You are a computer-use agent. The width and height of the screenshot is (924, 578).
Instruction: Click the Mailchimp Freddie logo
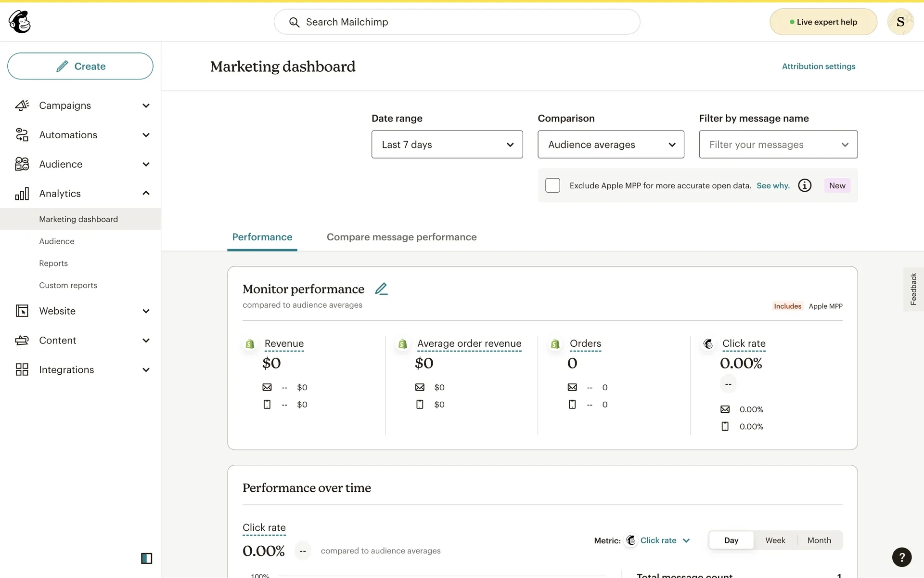[x=20, y=22]
